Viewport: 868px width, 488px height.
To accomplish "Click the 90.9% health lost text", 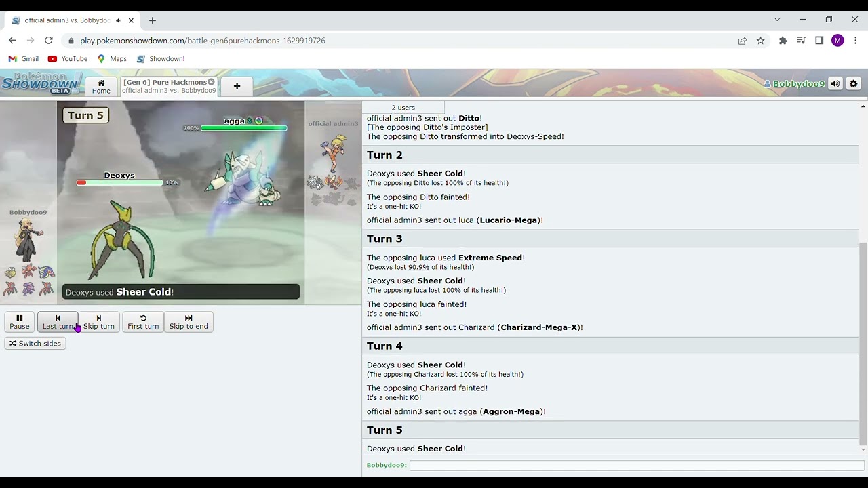I will click(x=418, y=267).
